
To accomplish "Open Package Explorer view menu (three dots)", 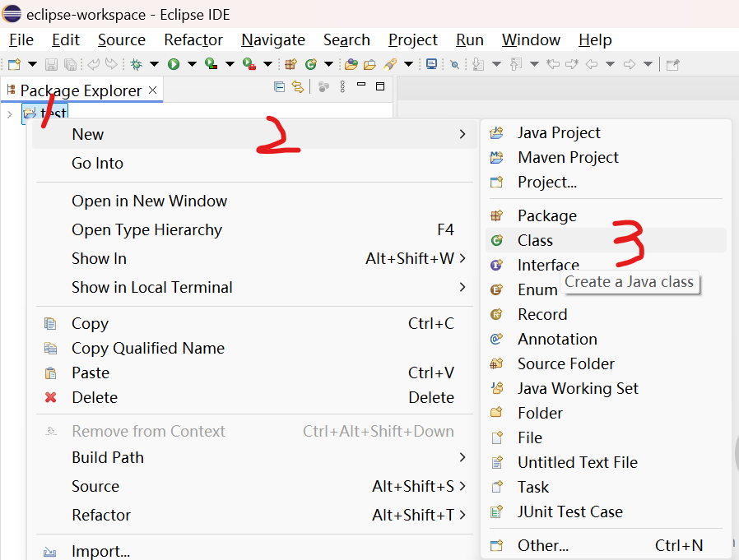I will pyautogui.click(x=342, y=86).
